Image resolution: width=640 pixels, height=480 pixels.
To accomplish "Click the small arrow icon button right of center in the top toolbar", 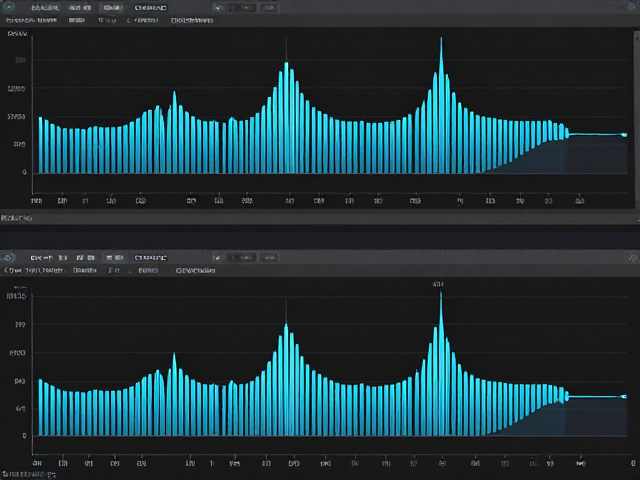I will 220,7.
